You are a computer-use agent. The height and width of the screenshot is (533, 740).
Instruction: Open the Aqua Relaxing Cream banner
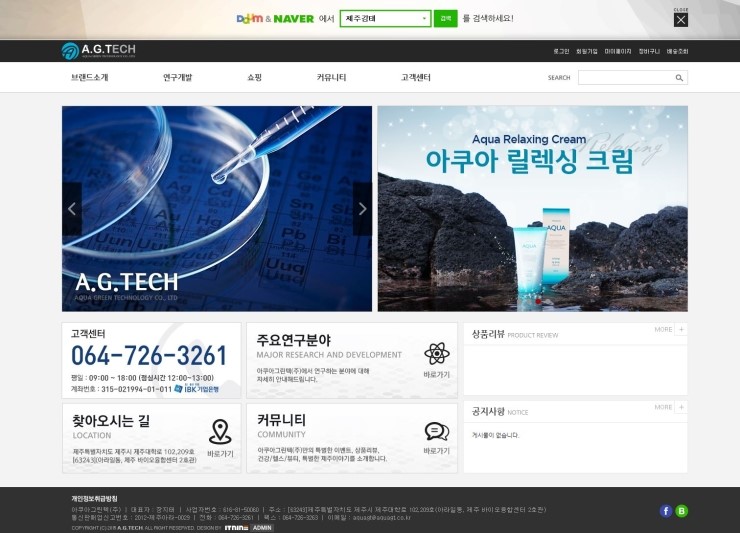pyautogui.click(x=532, y=209)
